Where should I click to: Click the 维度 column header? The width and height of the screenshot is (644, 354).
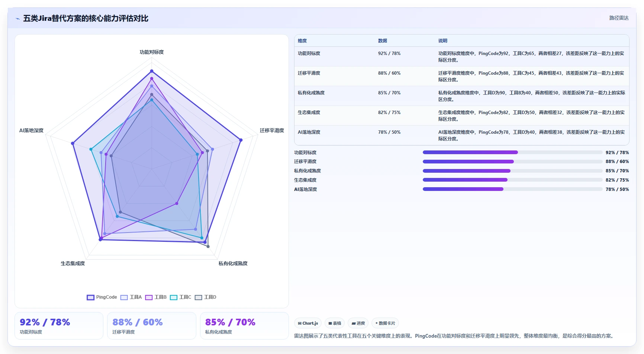click(x=302, y=41)
